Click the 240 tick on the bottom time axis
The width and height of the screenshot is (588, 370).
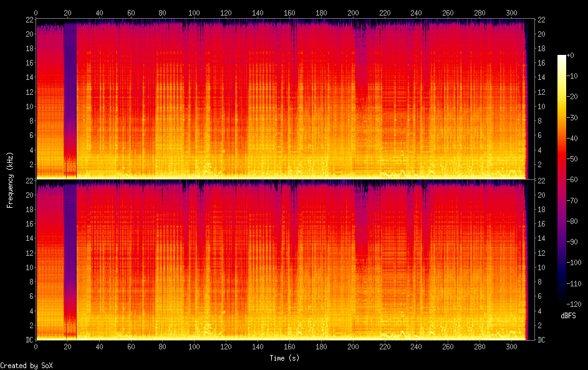click(416, 346)
